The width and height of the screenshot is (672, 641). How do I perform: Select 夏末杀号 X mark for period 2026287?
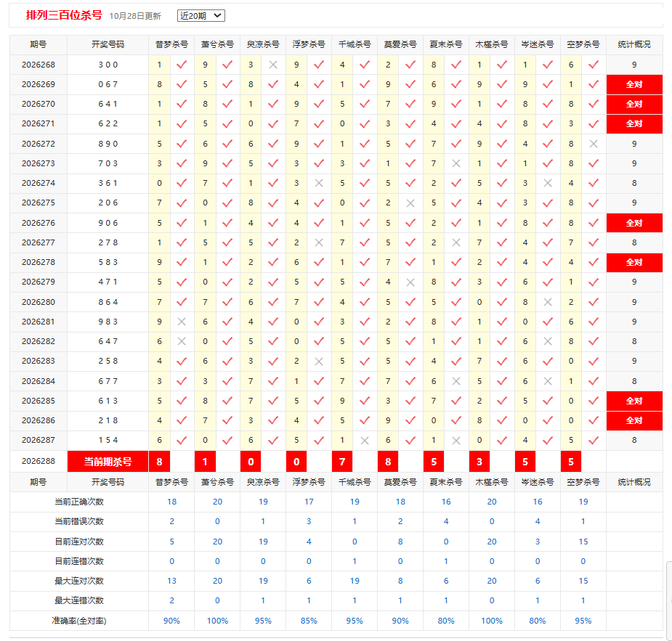pyautogui.click(x=456, y=441)
